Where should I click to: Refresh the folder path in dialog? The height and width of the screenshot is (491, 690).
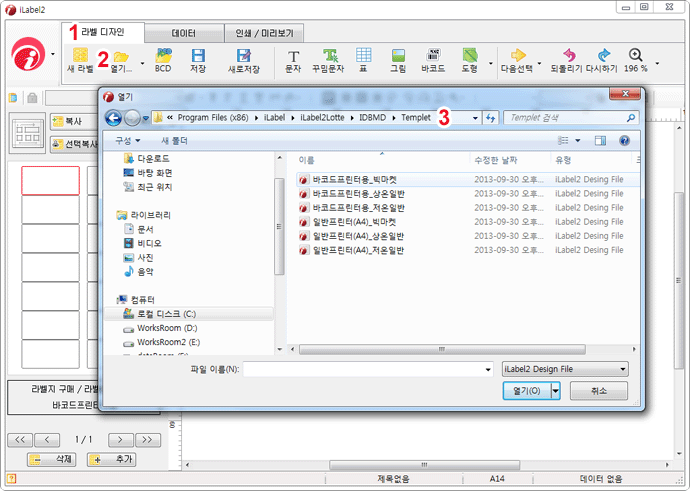pos(491,117)
